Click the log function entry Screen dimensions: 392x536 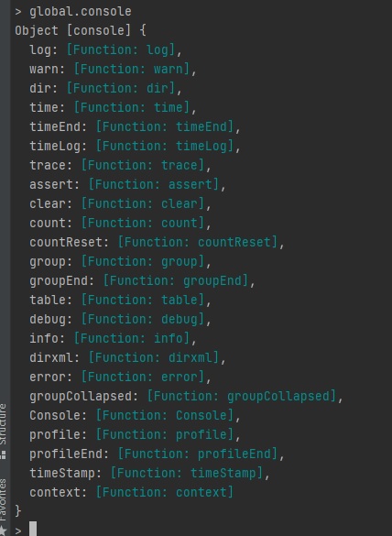tap(105, 49)
